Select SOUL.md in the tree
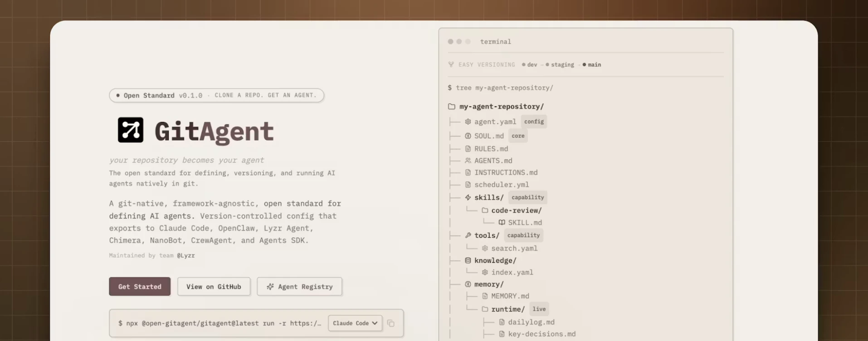The height and width of the screenshot is (341, 868). coord(489,136)
